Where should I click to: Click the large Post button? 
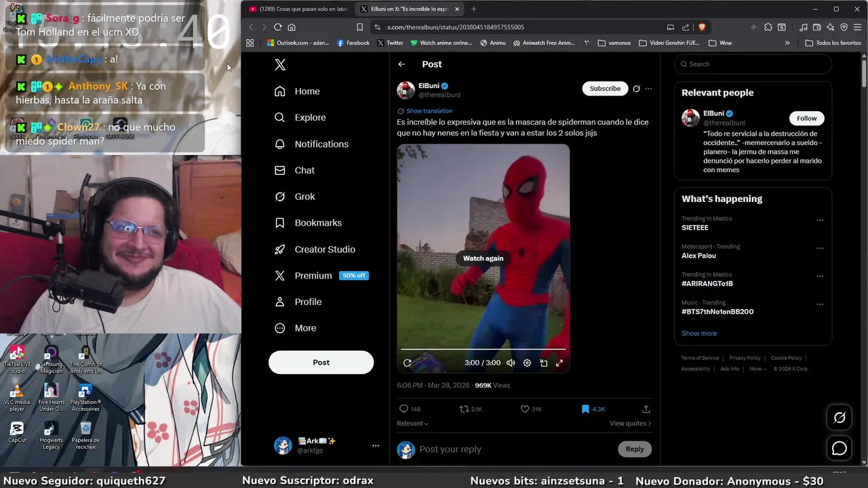[321, 363]
